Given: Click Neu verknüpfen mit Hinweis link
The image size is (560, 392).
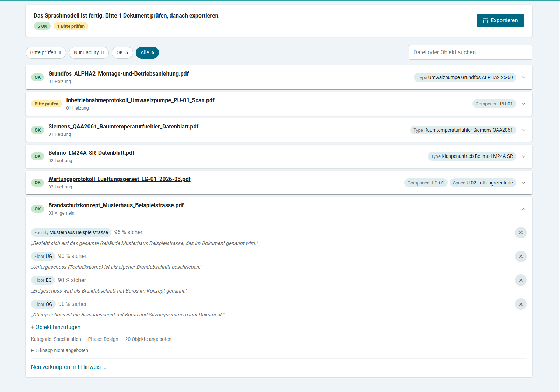Looking at the screenshot, I should (68, 367).
